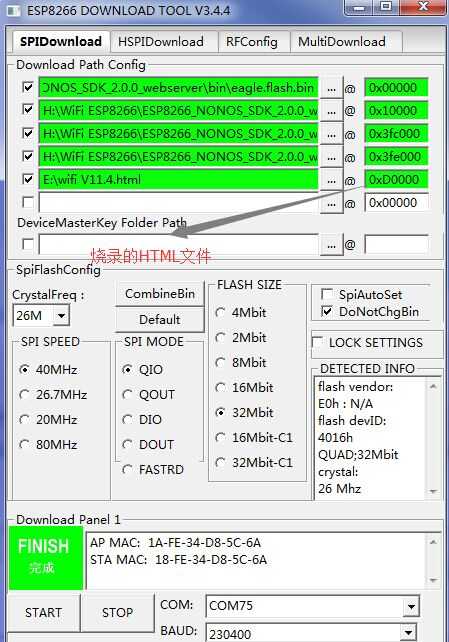Uncheck the wifi V11.4.html row checkbox

[28, 179]
